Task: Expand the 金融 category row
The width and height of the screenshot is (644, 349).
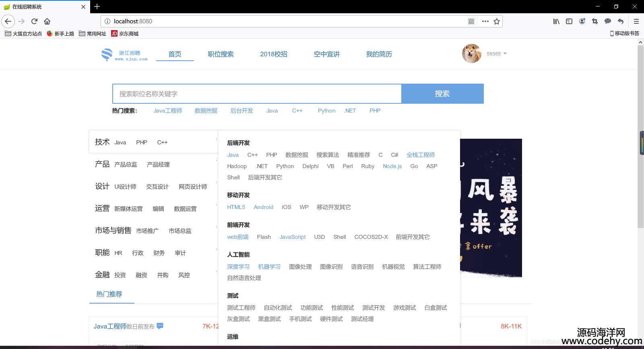Action: coord(153,275)
